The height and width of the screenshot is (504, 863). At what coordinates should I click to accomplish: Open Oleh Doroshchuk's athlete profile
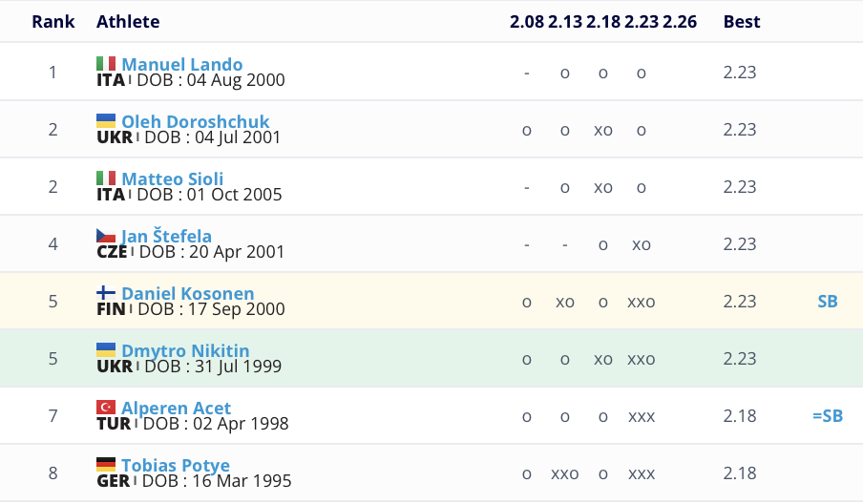tap(195, 122)
